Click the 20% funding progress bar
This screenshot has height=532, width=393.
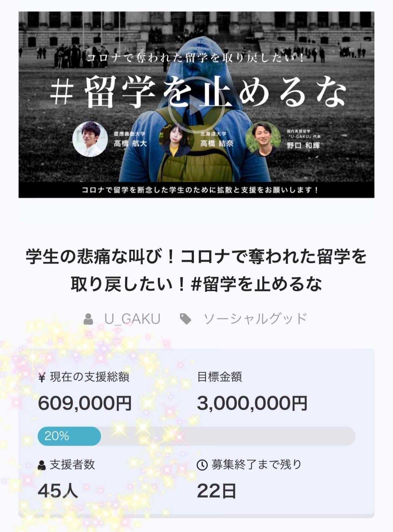[x=196, y=436]
